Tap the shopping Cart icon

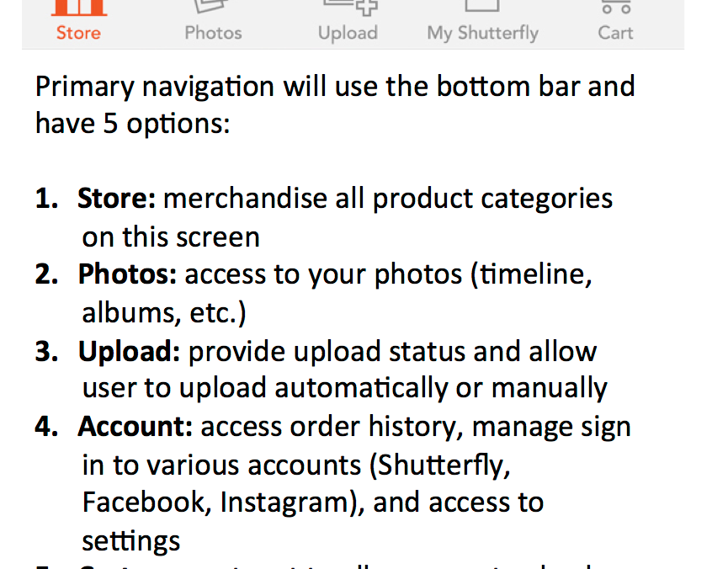tap(616, 7)
